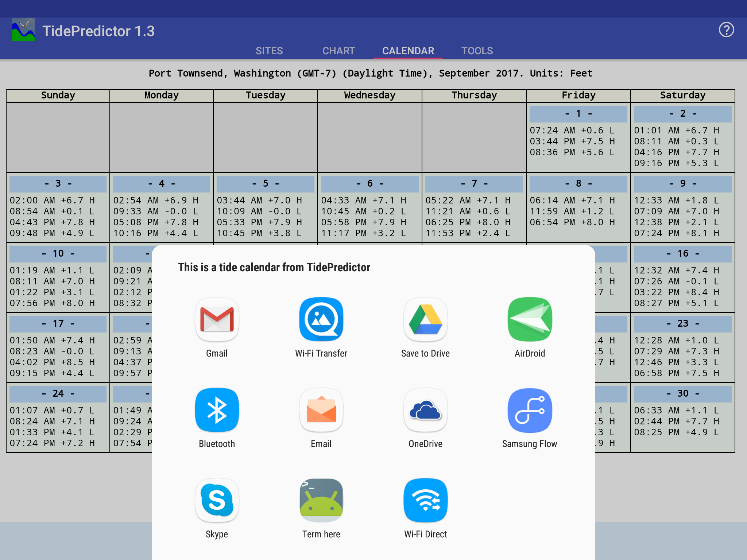Switch to the CHART tab
Screen dimensions: 747x560
tap(338, 51)
